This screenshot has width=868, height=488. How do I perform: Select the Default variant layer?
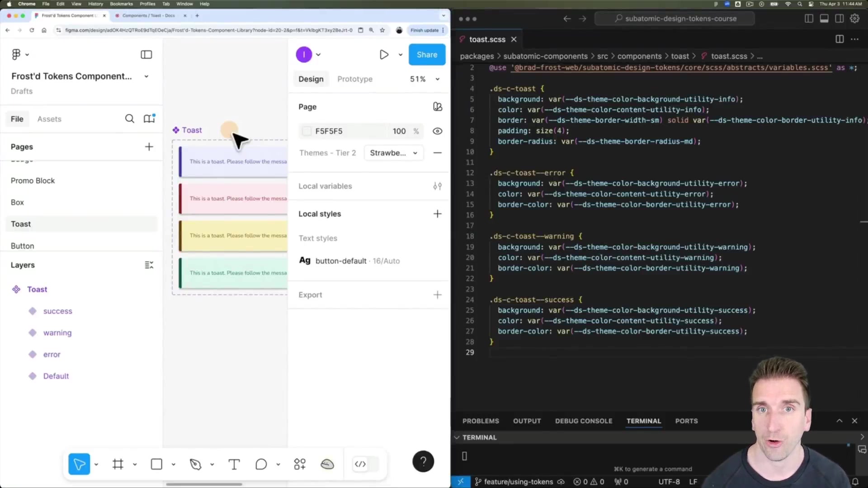pos(56,376)
